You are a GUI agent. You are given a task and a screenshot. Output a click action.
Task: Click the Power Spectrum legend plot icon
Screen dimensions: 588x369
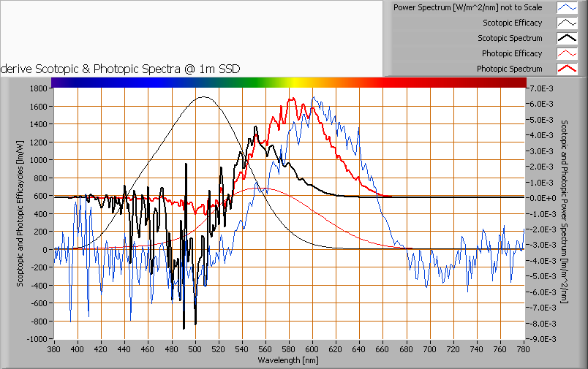[567, 8]
